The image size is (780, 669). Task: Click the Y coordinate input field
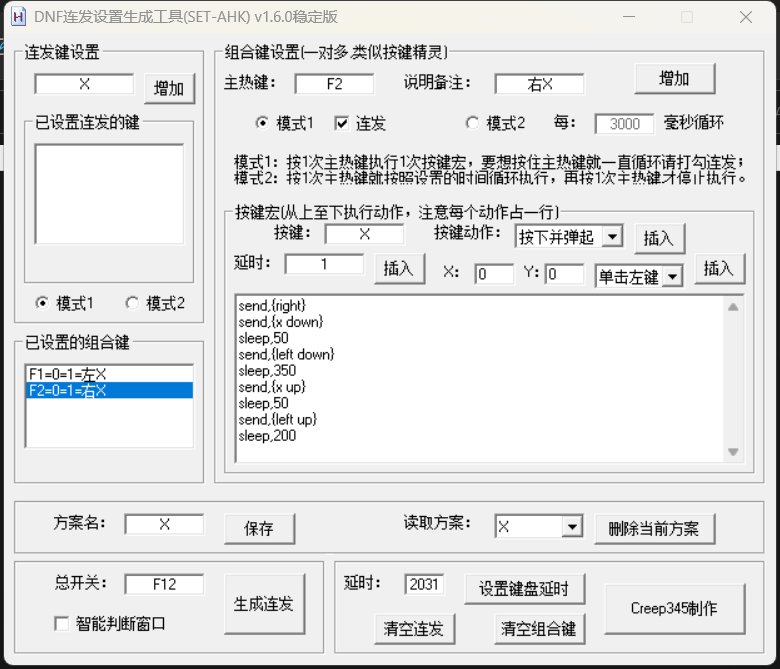click(x=564, y=274)
